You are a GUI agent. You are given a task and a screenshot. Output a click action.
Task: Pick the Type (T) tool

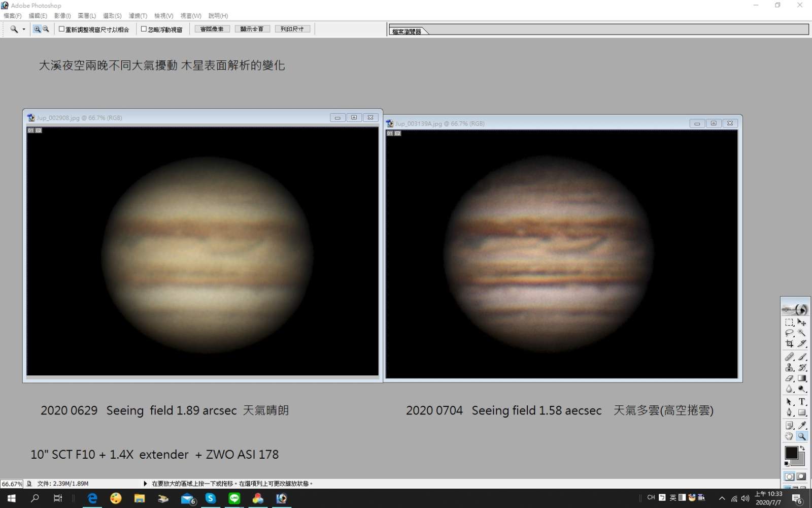coord(802,401)
